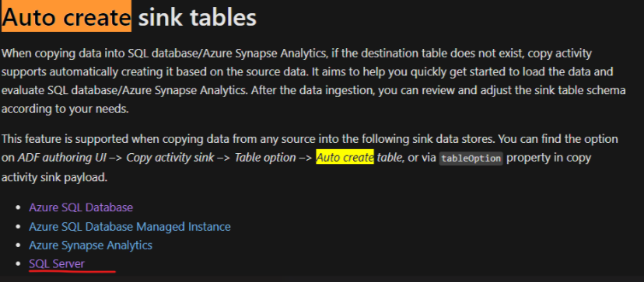
Task: Select the tableOption code snippet
Action: pos(471,158)
